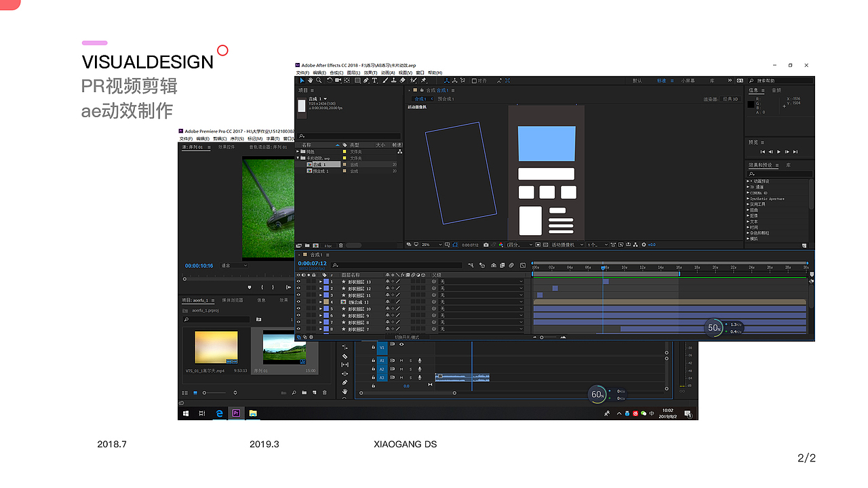
Task: Open the 合成(C) menu in After Effects
Action: coord(336,73)
